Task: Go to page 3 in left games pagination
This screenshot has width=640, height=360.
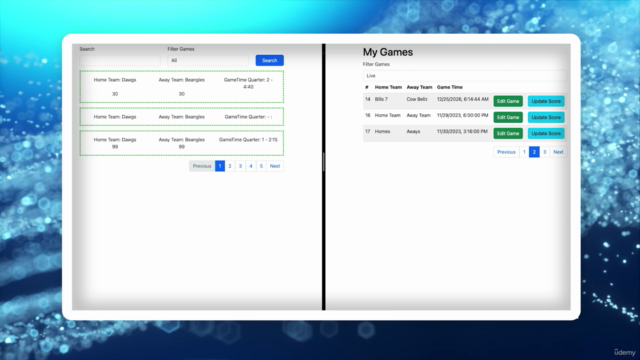Action: 240,166
